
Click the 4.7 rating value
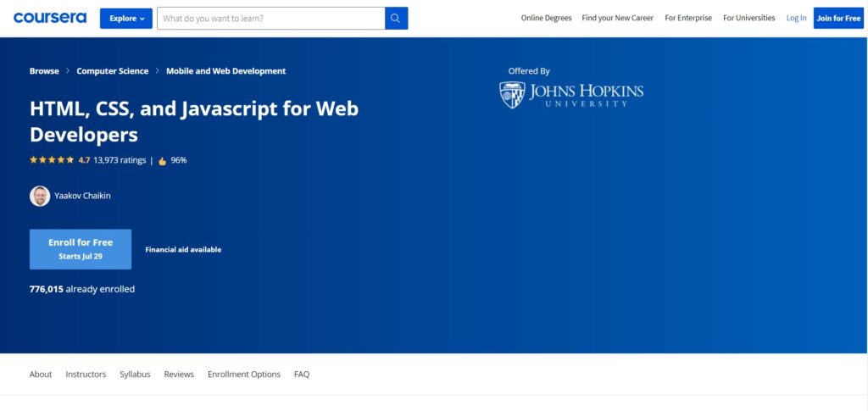coord(84,160)
